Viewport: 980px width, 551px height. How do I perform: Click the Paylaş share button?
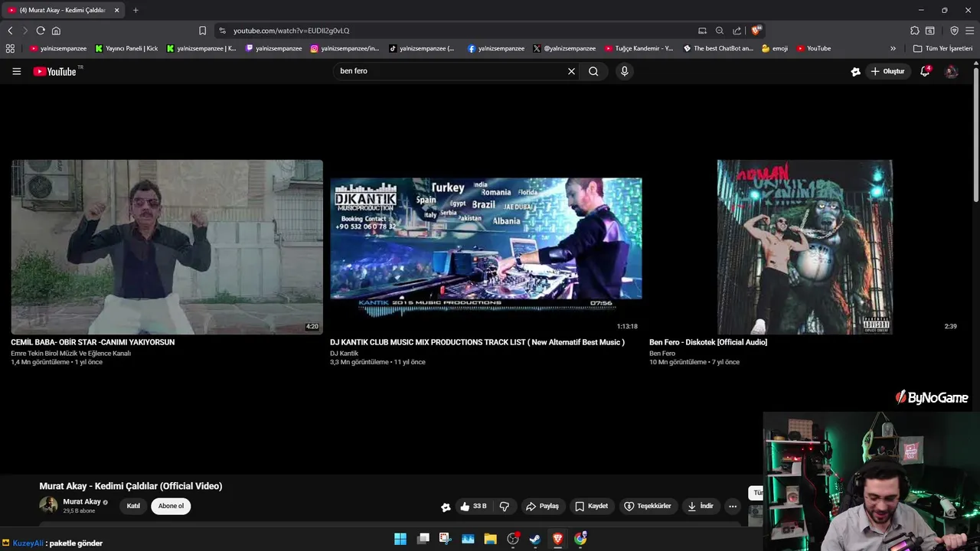pyautogui.click(x=543, y=506)
